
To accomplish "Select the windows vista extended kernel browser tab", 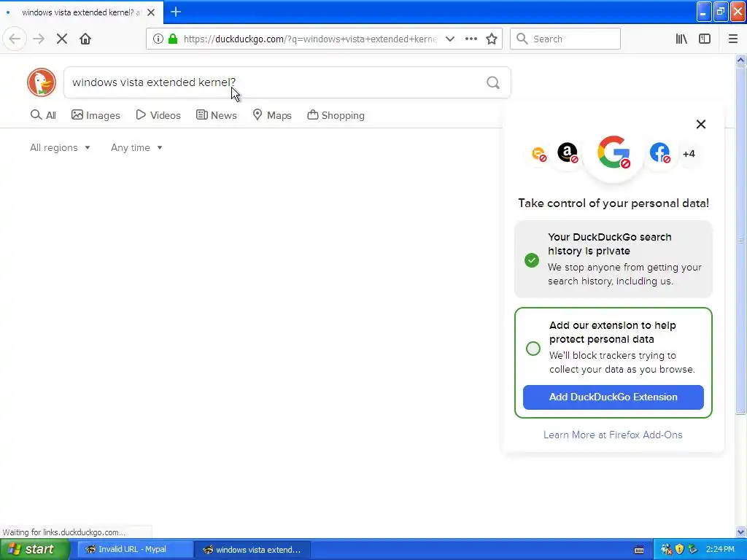I will coord(81,12).
